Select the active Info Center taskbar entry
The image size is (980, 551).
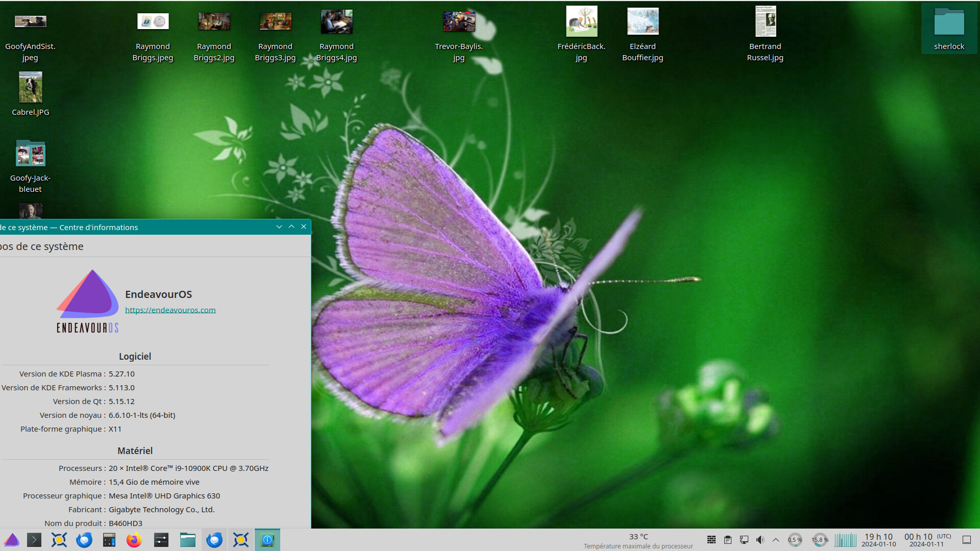(x=267, y=540)
